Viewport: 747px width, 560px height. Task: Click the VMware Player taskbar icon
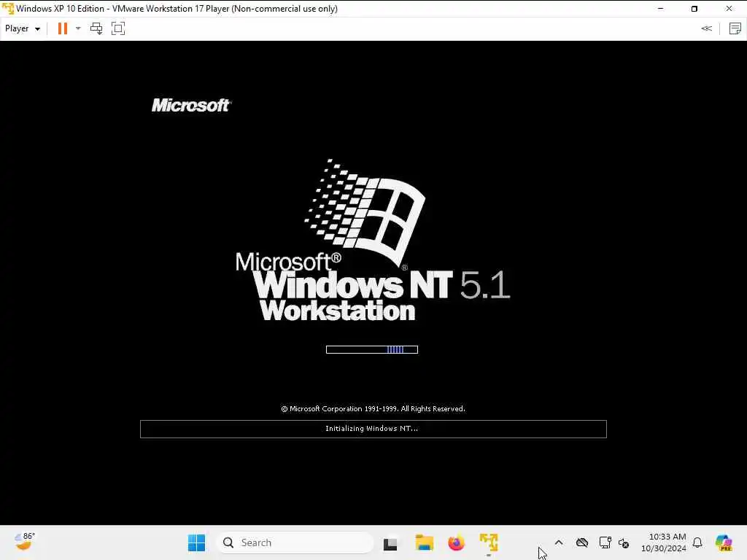pyautogui.click(x=489, y=542)
